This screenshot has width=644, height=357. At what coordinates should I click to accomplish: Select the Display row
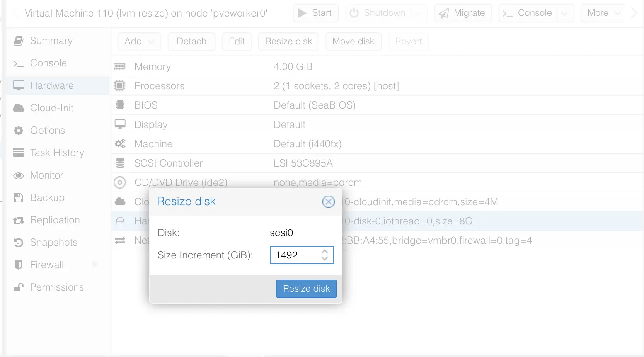coord(377,124)
